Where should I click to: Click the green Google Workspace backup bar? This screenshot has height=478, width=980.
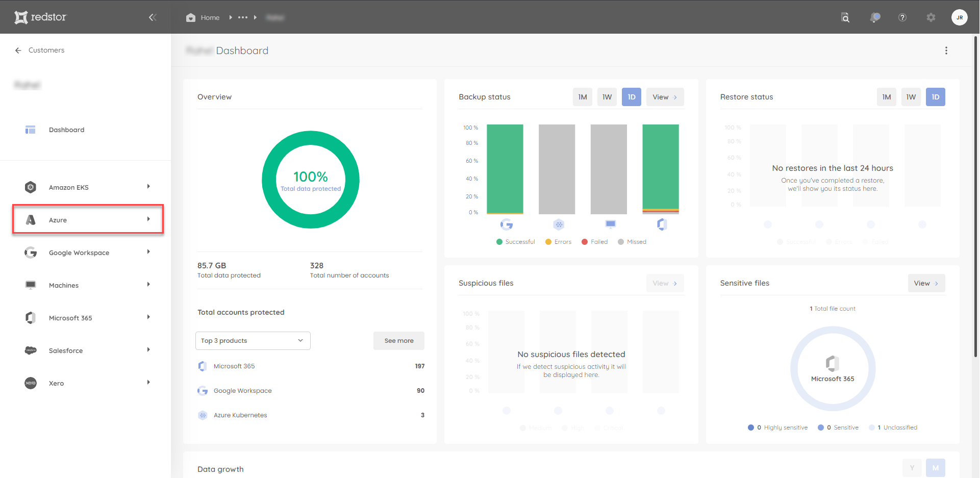pos(505,169)
